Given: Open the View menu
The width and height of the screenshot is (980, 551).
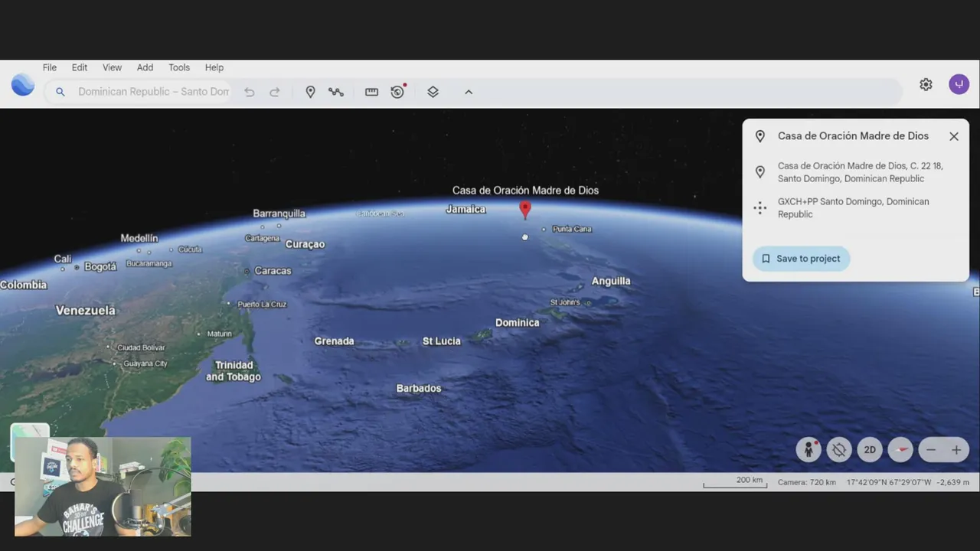Looking at the screenshot, I should point(113,67).
